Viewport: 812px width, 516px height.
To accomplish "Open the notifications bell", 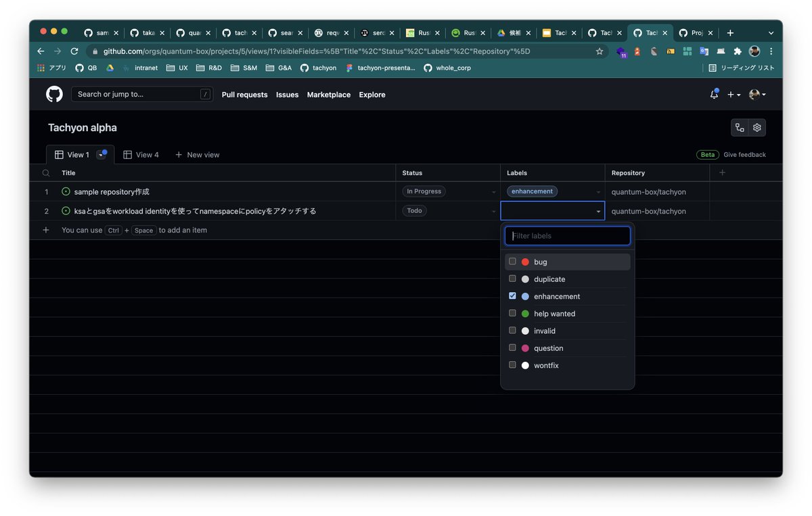I will click(714, 95).
